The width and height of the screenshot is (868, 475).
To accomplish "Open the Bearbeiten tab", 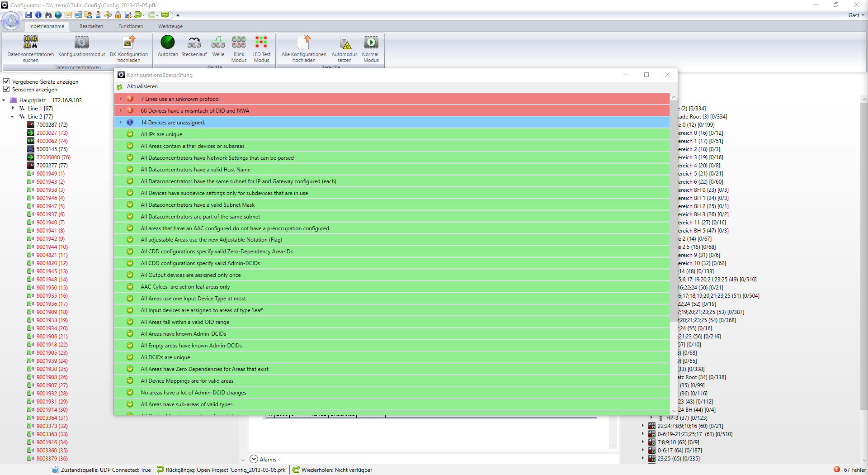I will [91, 26].
